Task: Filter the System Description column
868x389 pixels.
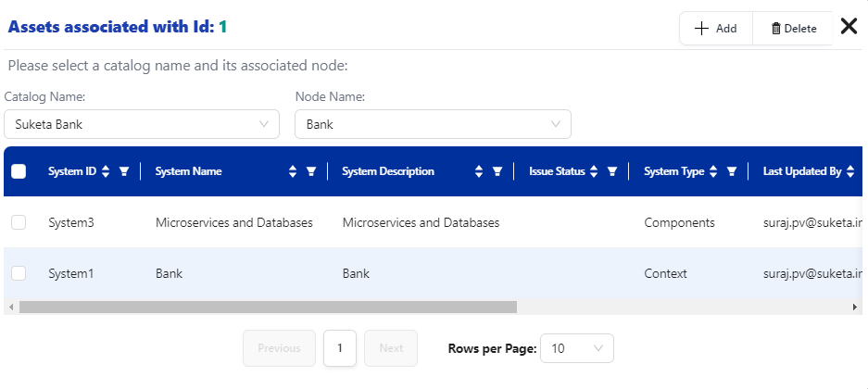Action: click(x=497, y=171)
